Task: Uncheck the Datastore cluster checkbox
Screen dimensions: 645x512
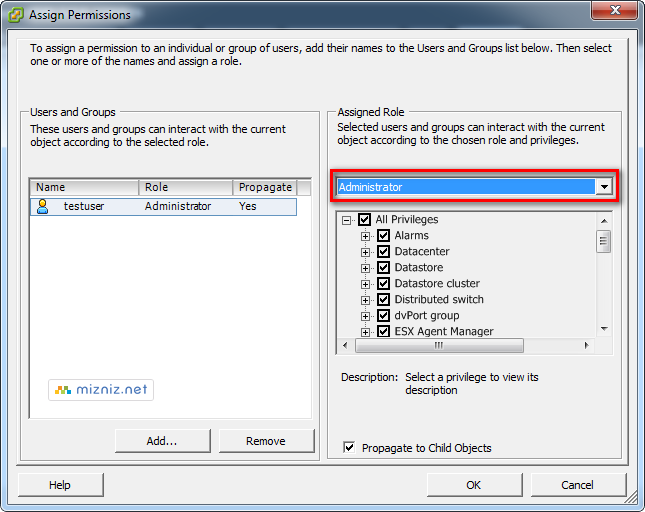Action: pyautogui.click(x=383, y=284)
